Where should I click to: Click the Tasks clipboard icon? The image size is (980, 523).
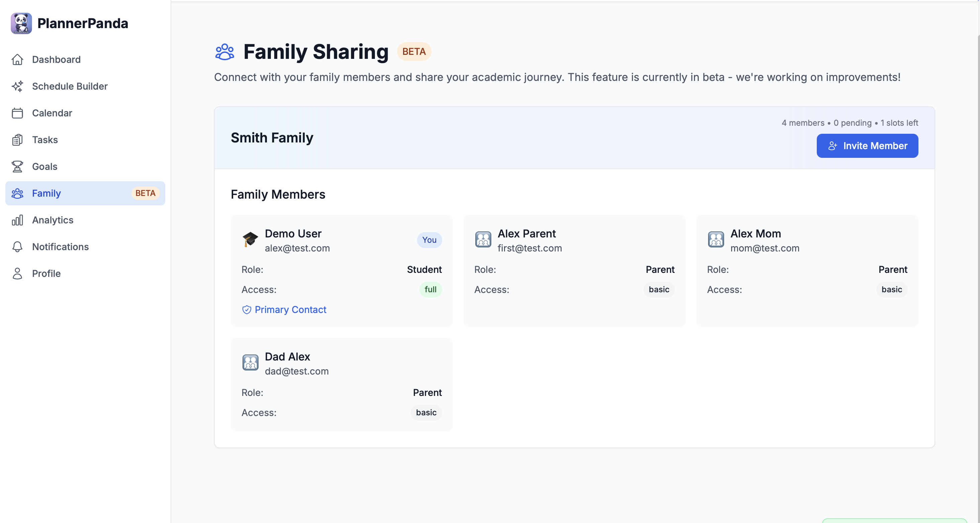[17, 140]
